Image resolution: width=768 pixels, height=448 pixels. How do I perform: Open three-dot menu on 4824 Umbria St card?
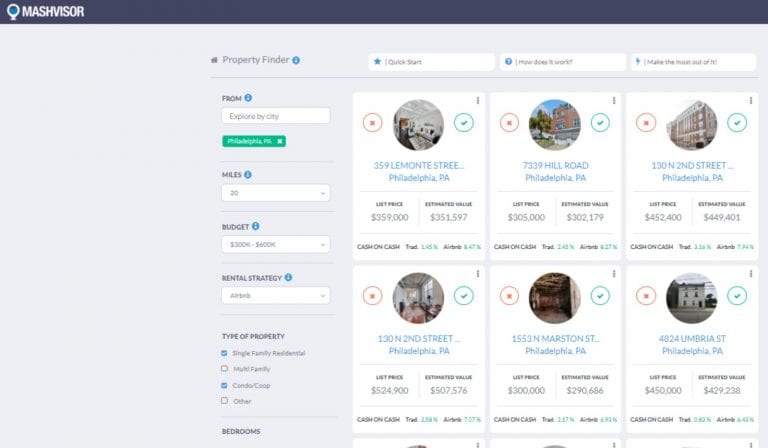(752, 273)
